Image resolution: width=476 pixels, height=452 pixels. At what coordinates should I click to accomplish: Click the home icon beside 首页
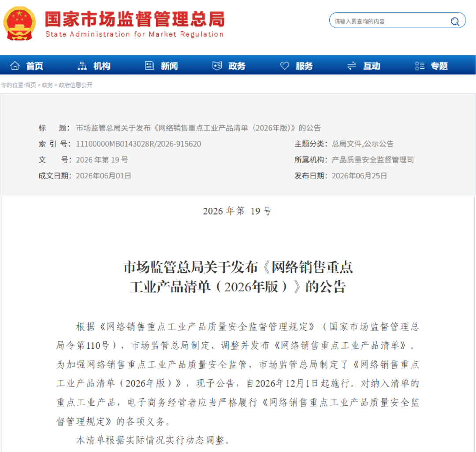[x=15, y=66]
